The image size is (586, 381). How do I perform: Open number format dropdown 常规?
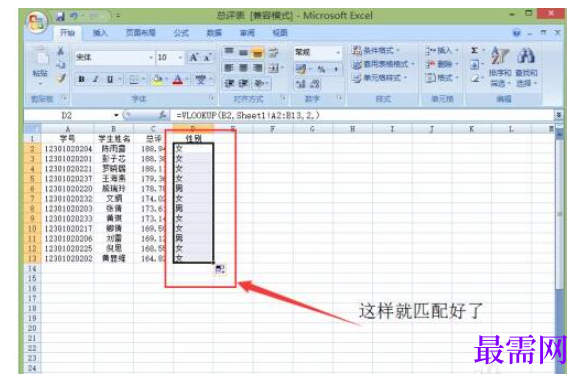338,52
